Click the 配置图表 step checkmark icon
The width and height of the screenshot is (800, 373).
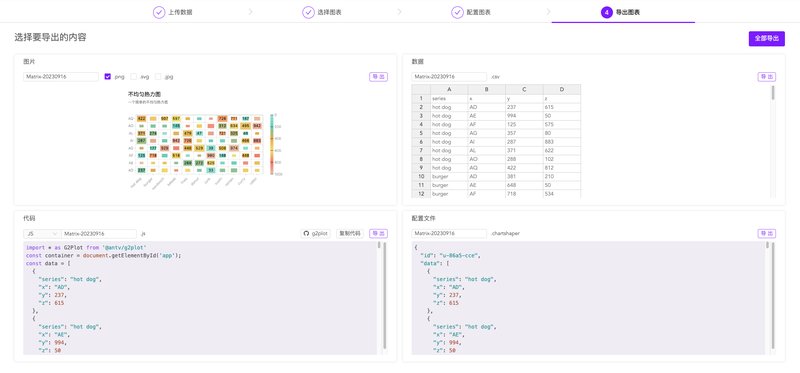[457, 12]
